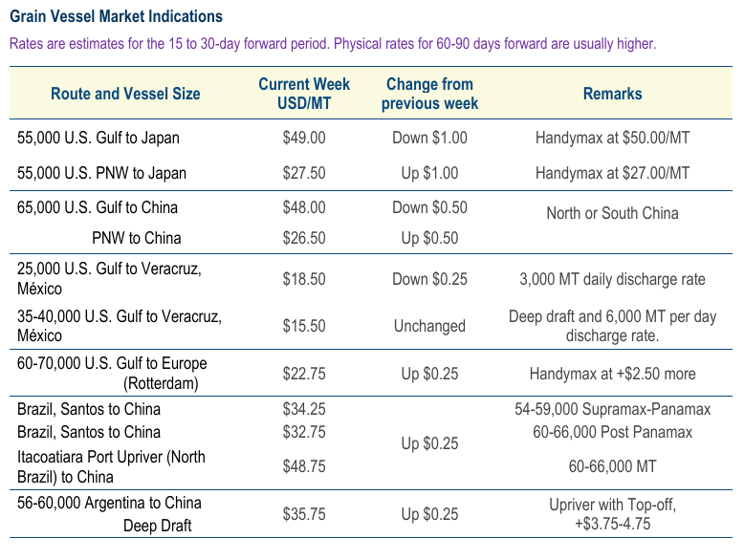Select the $48.75 Itacoatiara rate cell
This screenshot has height=560, width=744.
click(304, 466)
